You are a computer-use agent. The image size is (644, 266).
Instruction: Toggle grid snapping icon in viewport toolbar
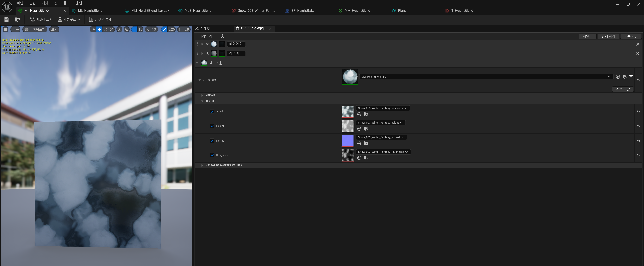coord(135,30)
